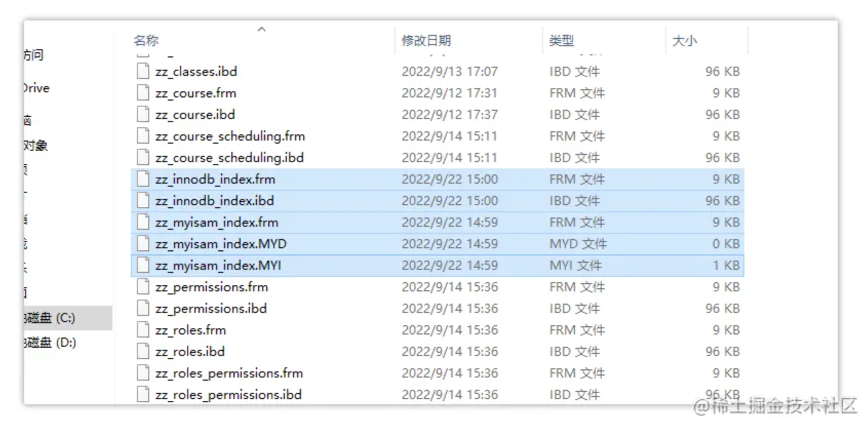Click the file icon of zz_course_scheduling.ibd
868x430 pixels.
(143, 157)
